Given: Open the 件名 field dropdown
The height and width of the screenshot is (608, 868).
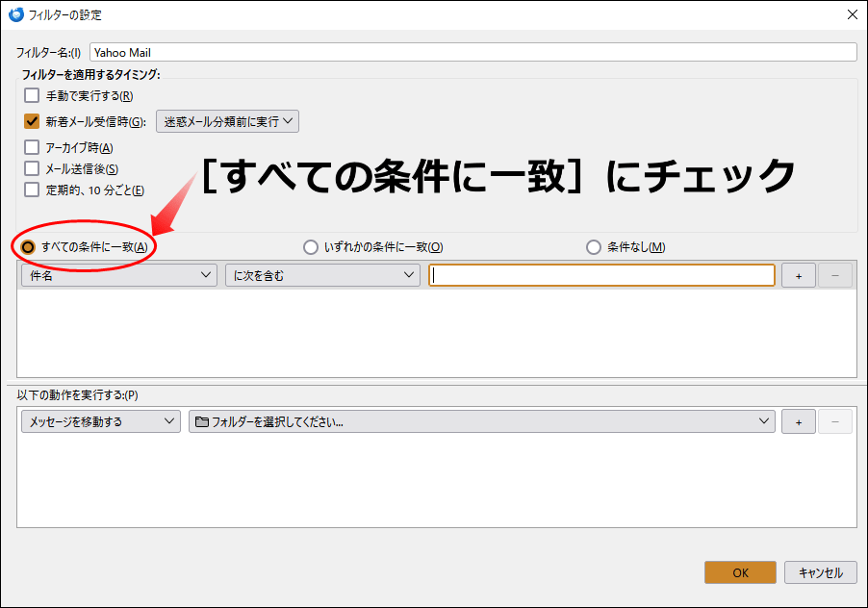Looking at the screenshot, I should click(x=119, y=275).
